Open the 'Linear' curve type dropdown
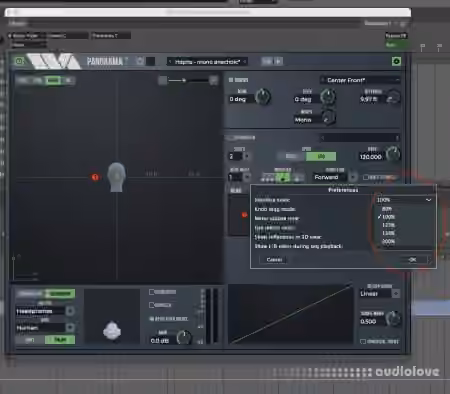The height and width of the screenshot is (394, 450). click(379, 294)
